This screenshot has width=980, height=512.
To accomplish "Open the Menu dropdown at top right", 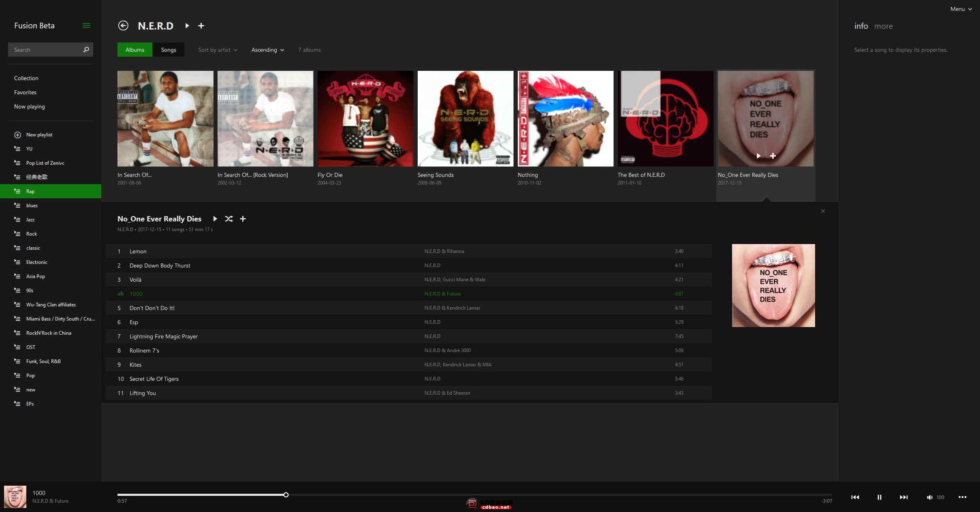I will 961,9.
